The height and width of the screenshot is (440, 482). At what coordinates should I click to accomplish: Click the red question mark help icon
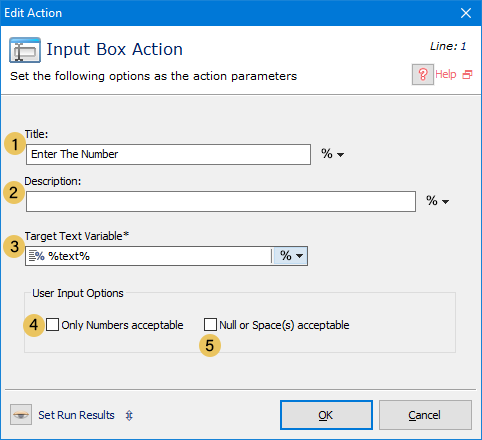click(x=423, y=74)
